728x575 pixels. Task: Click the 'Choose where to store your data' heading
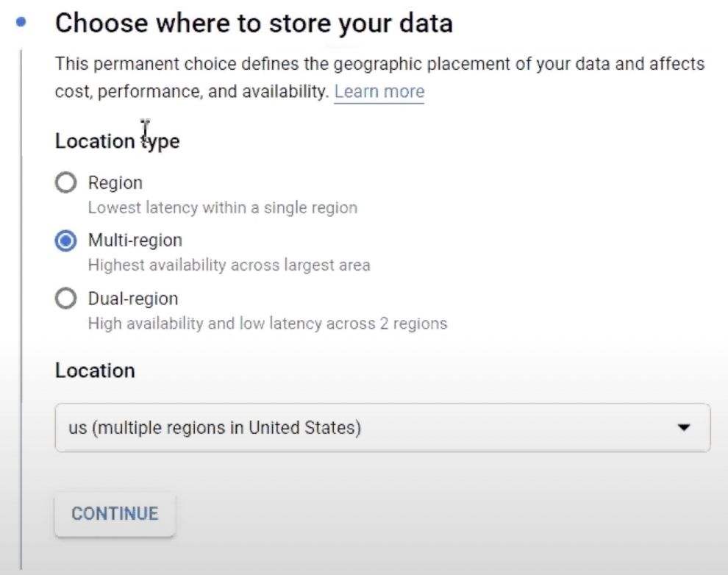pyautogui.click(x=254, y=24)
